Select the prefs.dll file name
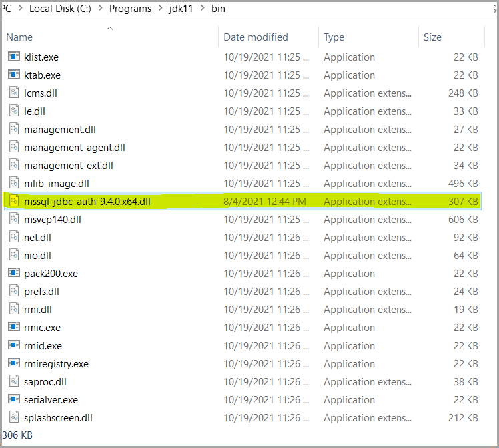The width and height of the screenshot is (499, 448). pyautogui.click(x=41, y=292)
